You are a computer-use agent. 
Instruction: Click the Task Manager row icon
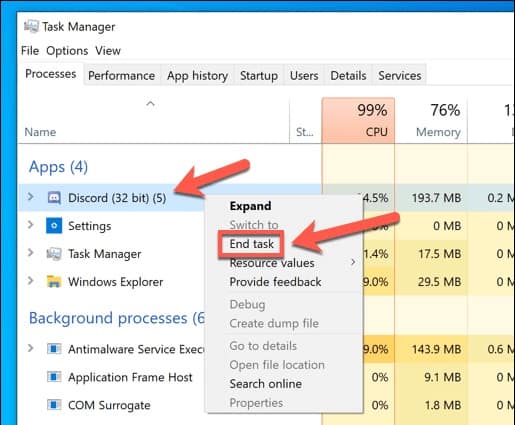(x=54, y=254)
